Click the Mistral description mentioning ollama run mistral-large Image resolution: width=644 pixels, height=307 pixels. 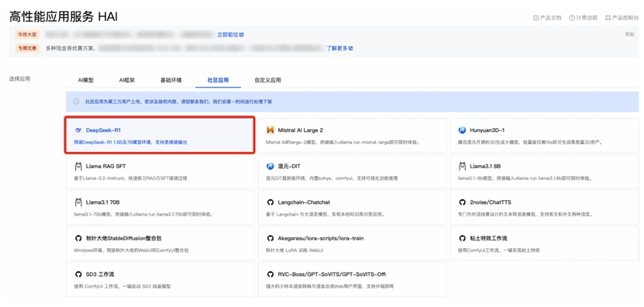pyautogui.click(x=343, y=142)
